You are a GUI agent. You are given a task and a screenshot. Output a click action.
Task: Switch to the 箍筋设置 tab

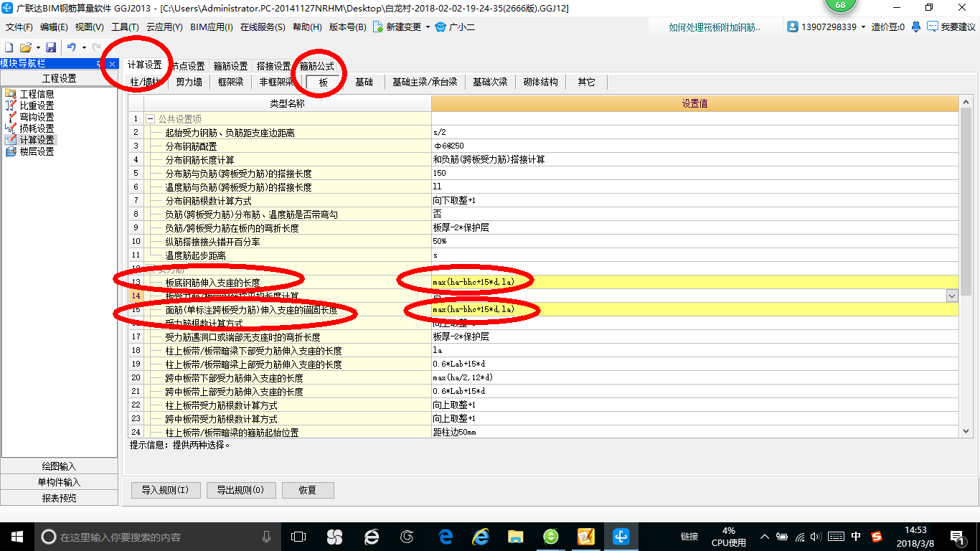pos(230,66)
